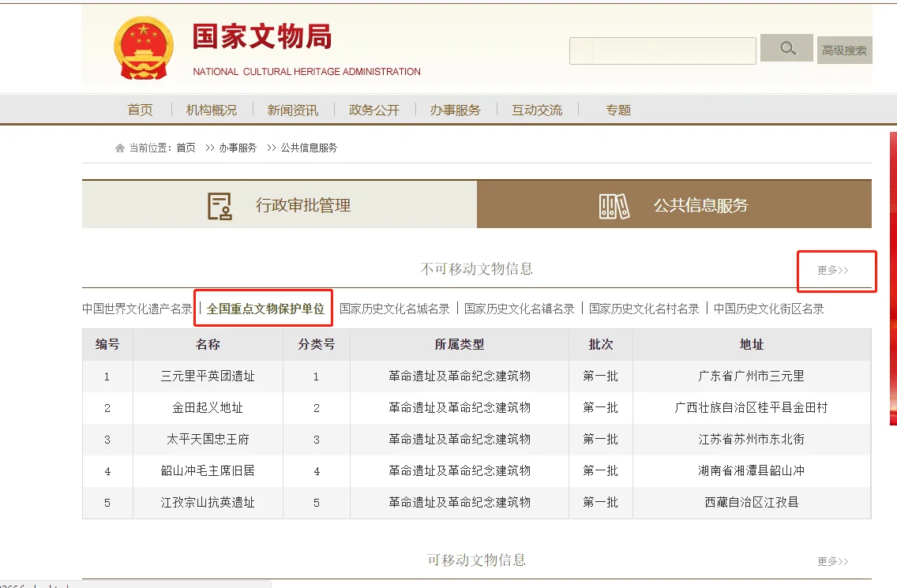This screenshot has height=588, width=897.
Task: Click 更多>> beside 可移动文物信息
Action: click(833, 561)
